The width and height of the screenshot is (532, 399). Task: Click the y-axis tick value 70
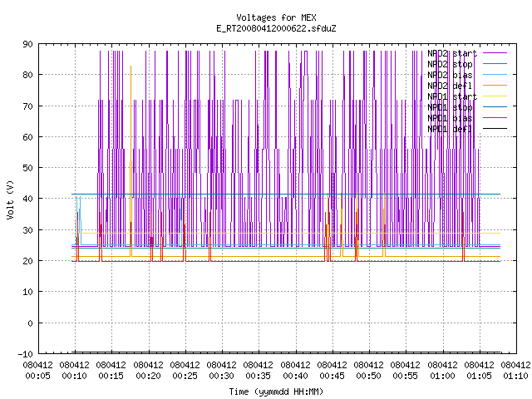[27, 106]
